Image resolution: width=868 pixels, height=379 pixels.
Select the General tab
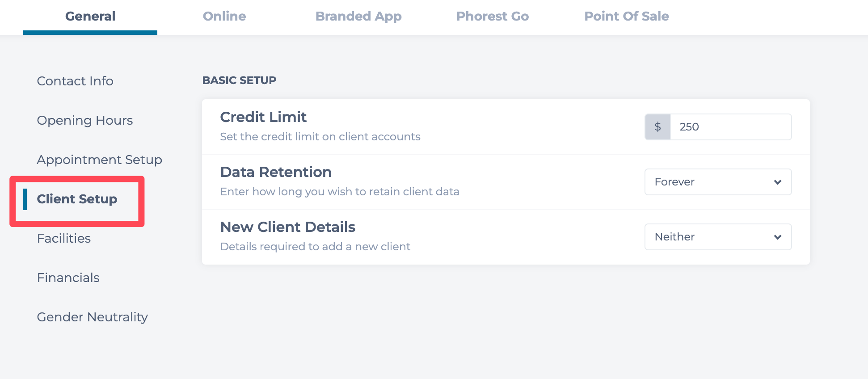90,17
